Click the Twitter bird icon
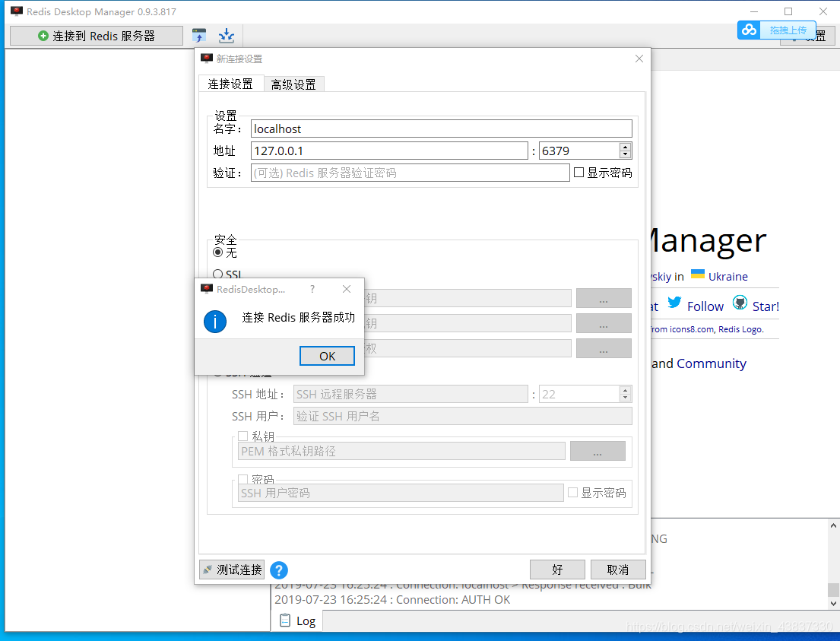The height and width of the screenshot is (641, 840). [674, 303]
